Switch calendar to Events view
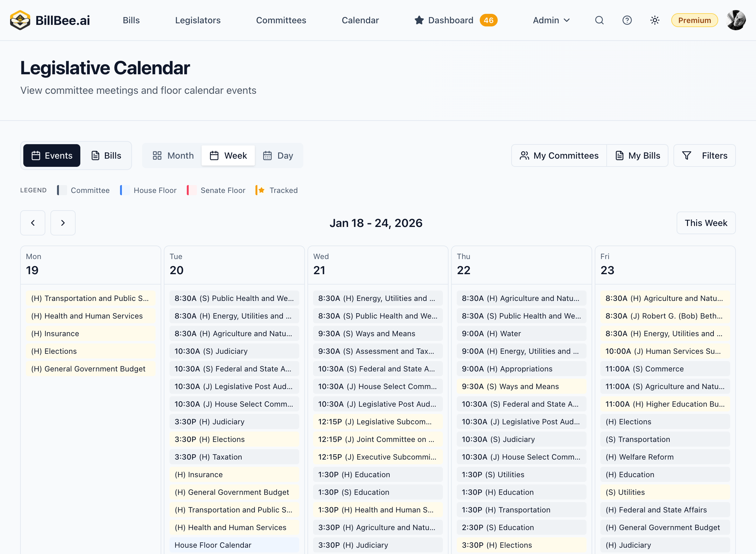756x554 pixels. tap(51, 155)
